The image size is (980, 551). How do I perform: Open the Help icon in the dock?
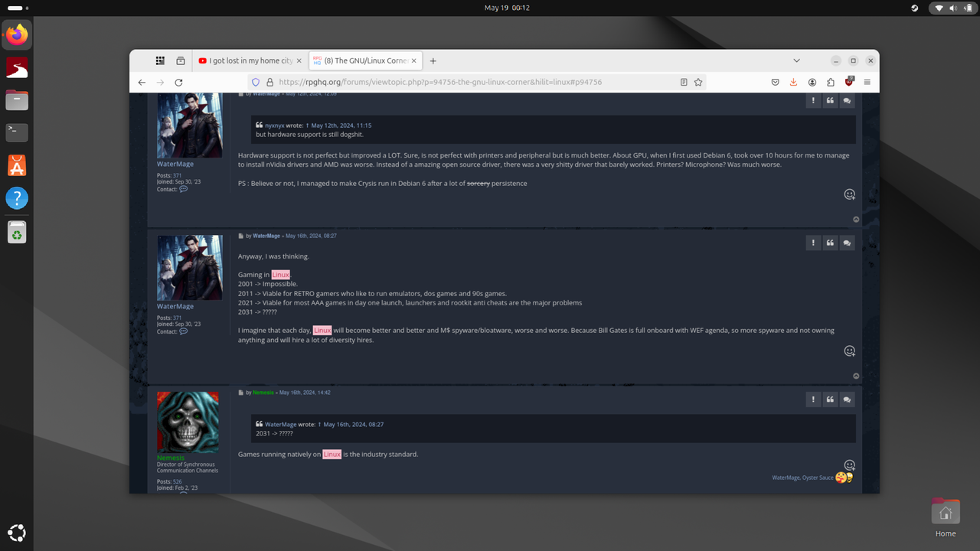[17, 198]
